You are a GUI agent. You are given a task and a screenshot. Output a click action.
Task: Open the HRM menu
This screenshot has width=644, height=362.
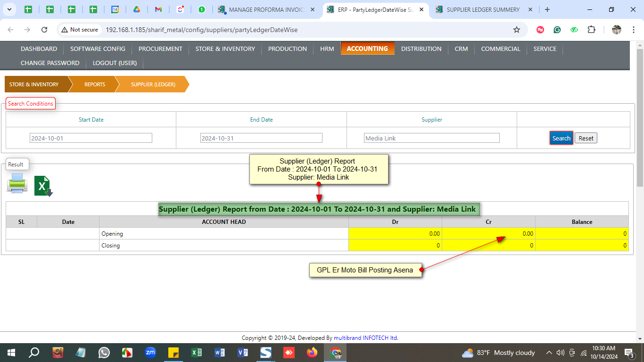click(x=327, y=49)
